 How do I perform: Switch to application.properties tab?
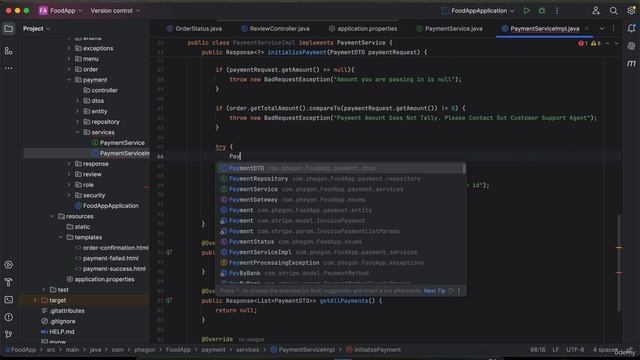coord(363,29)
